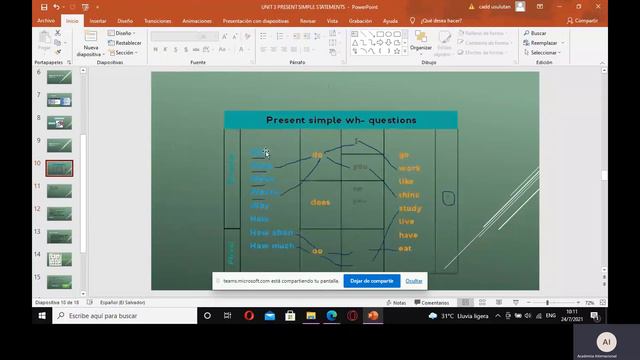
Task: Click the bullet list icon
Action: pos(264,37)
